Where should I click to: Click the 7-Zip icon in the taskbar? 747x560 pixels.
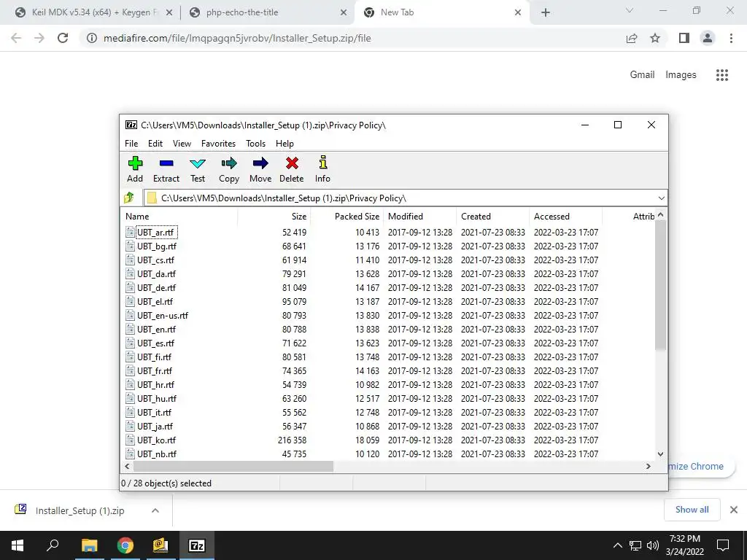tap(197, 545)
